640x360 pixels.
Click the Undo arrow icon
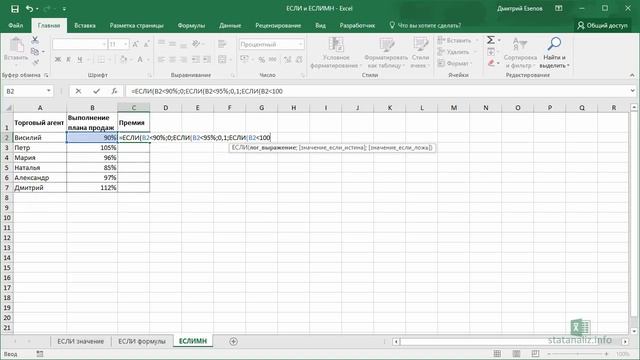(x=29, y=9)
